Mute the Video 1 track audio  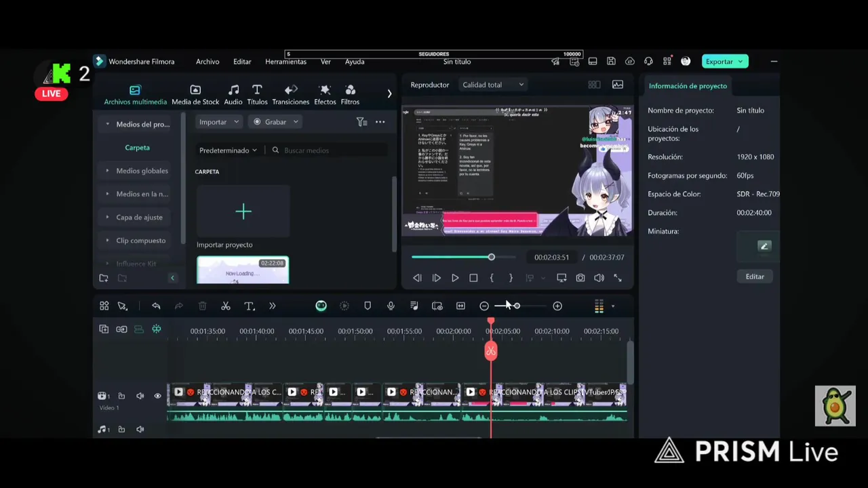coord(140,396)
